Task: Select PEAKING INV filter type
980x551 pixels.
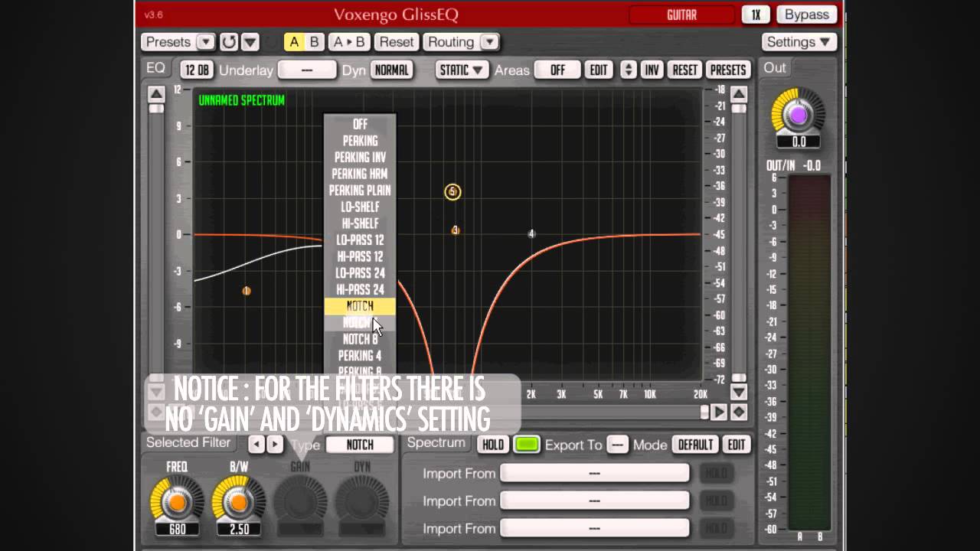Action: pyautogui.click(x=360, y=158)
